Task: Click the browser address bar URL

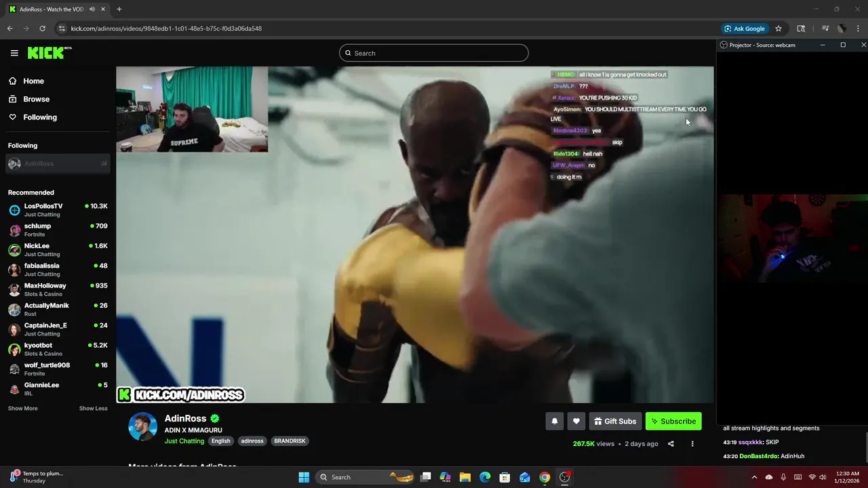Action: (x=166, y=28)
